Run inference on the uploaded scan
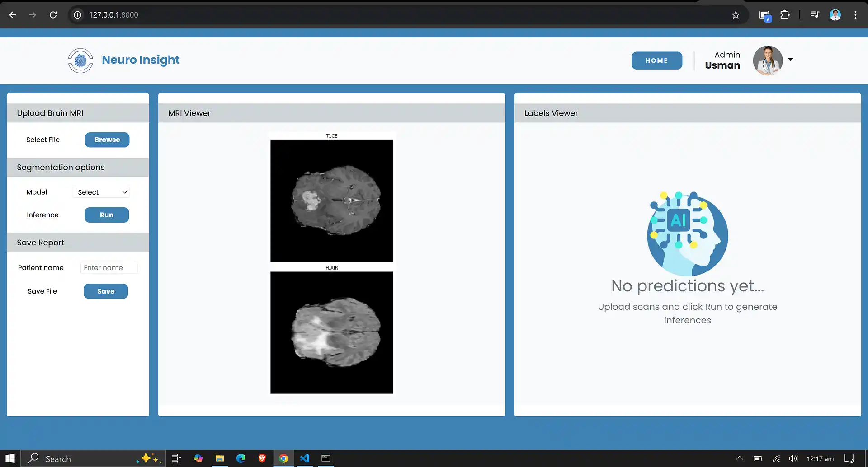868x467 pixels. click(107, 215)
